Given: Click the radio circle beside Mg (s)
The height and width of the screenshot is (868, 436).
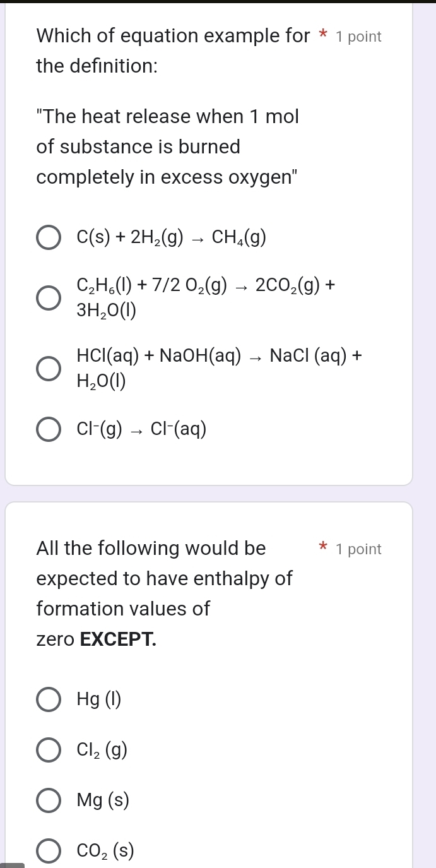Looking at the screenshot, I should click(x=48, y=800).
